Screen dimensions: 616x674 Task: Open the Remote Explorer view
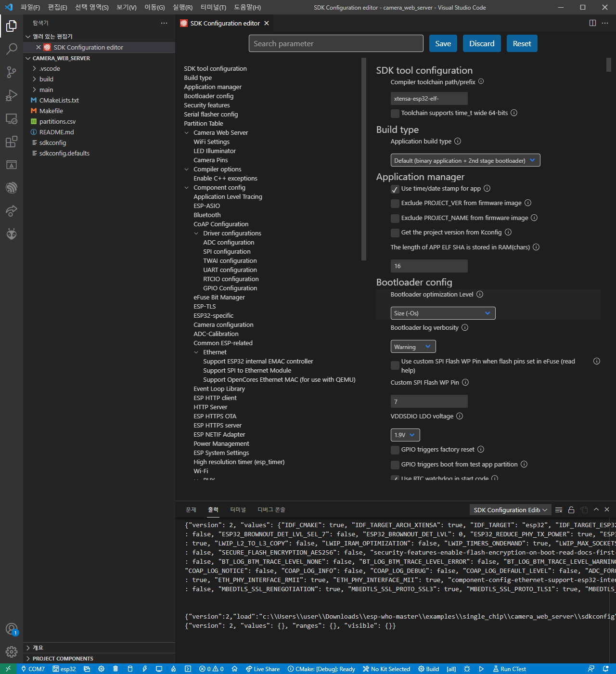coord(12,118)
